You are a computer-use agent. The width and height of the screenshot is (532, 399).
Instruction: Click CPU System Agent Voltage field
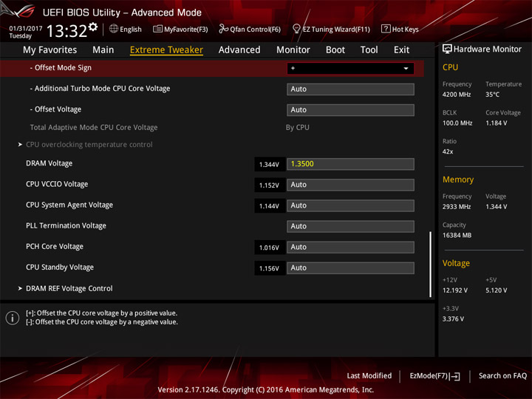pyautogui.click(x=350, y=205)
